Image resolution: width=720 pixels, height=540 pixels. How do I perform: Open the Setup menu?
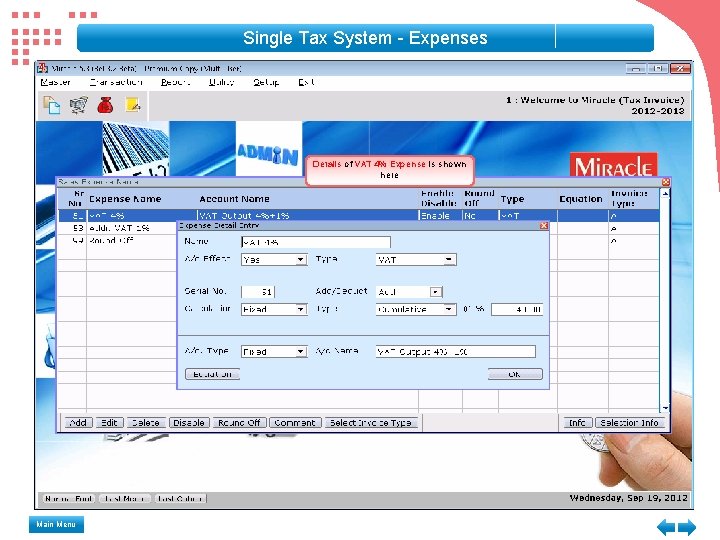pyautogui.click(x=266, y=82)
